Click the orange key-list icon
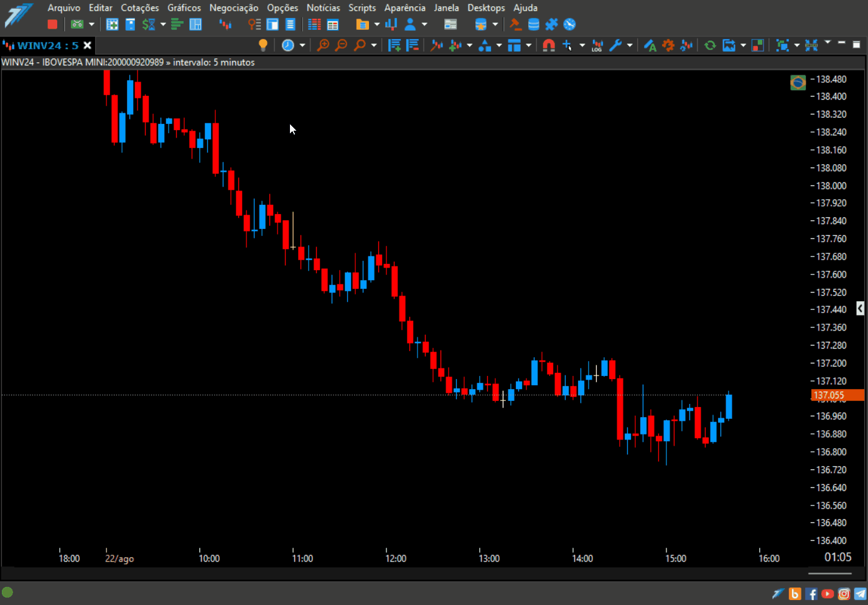Viewport: 868px width, 605px height. pos(254,24)
